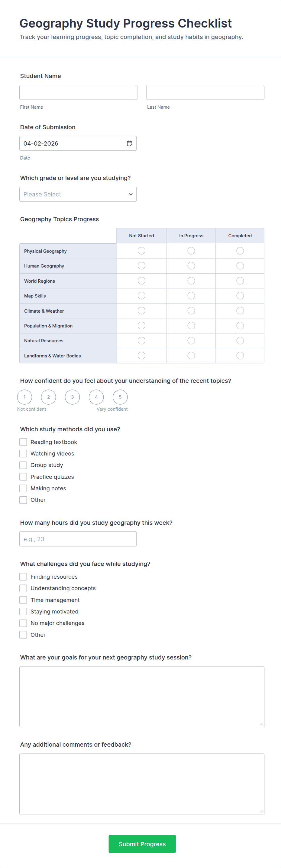Select Completed for Physical Geography
The height and width of the screenshot is (868, 281).
(x=240, y=251)
